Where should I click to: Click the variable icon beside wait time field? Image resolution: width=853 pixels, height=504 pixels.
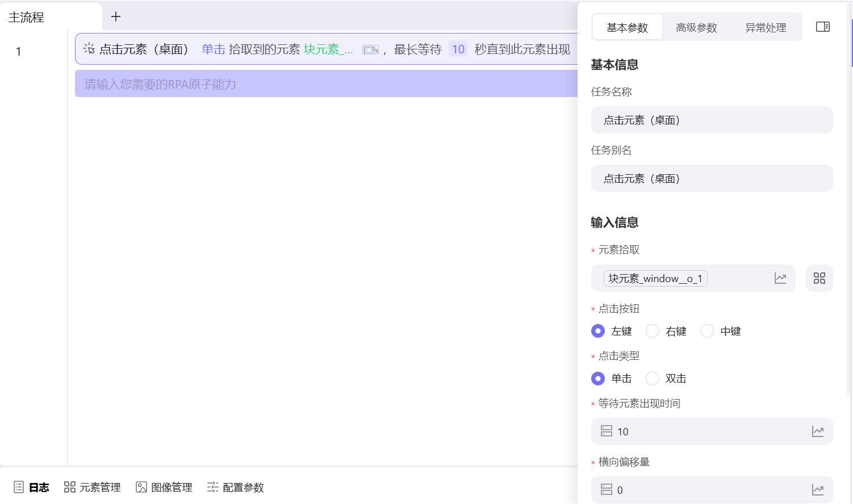coord(818,431)
